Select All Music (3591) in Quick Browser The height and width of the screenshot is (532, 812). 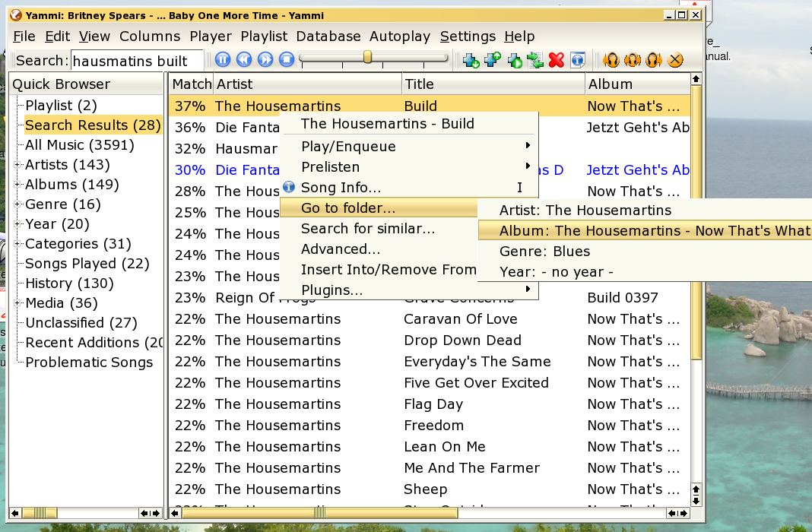tap(79, 145)
